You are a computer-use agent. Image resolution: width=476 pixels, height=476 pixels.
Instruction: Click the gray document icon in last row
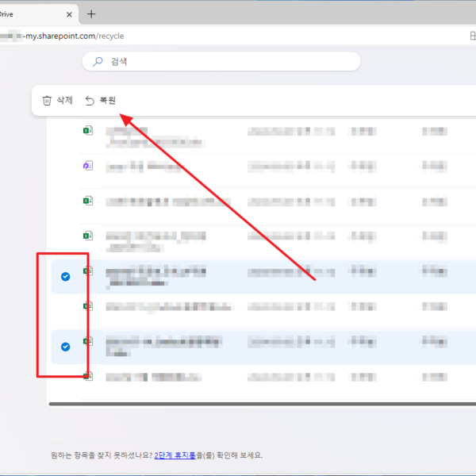89,375
